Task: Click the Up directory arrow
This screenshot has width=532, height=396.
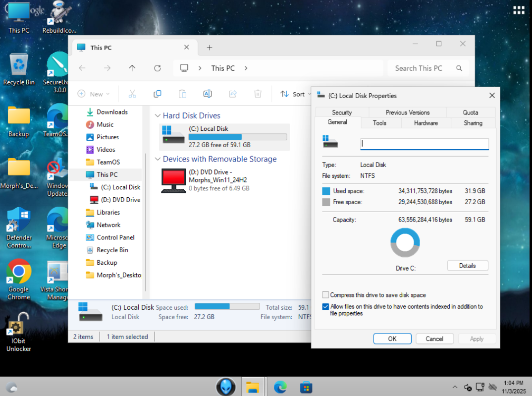Action: 132,68
